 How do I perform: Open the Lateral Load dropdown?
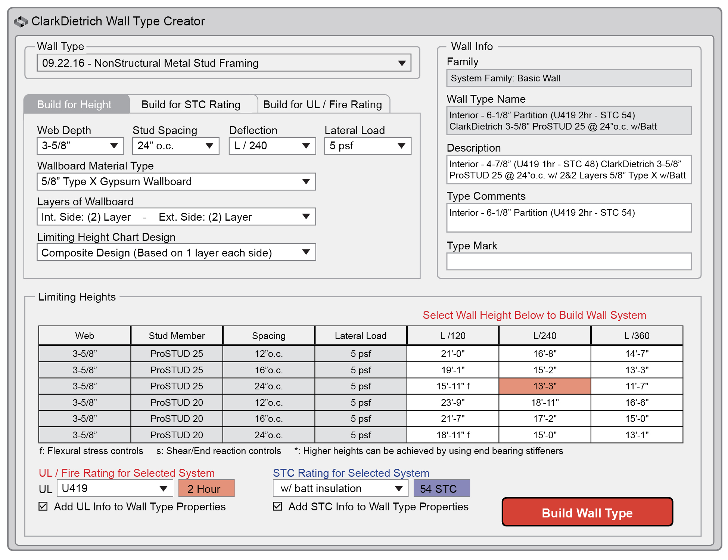tap(368, 146)
